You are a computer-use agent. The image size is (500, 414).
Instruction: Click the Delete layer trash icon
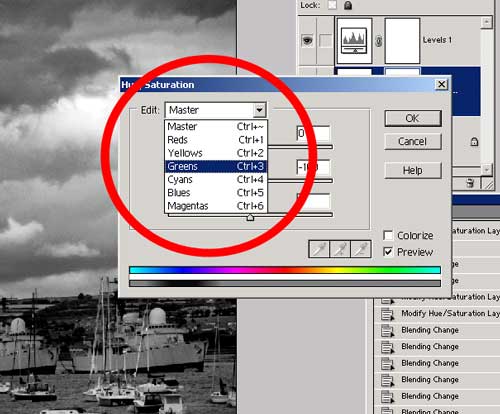(x=470, y=183)
